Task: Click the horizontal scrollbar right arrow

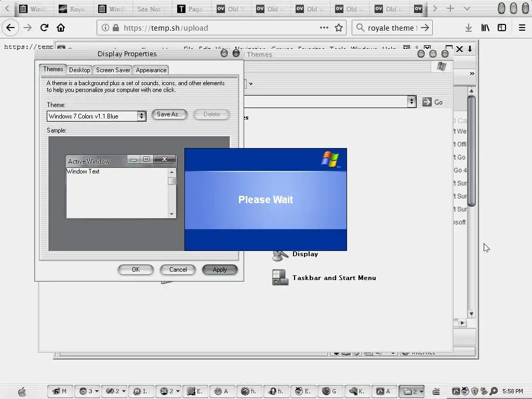Action: coord(462,323)
